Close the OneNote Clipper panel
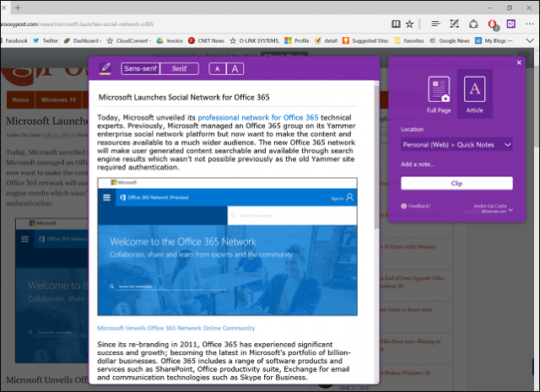The width and height of the screenshot is (540, 392). point(519,62)
